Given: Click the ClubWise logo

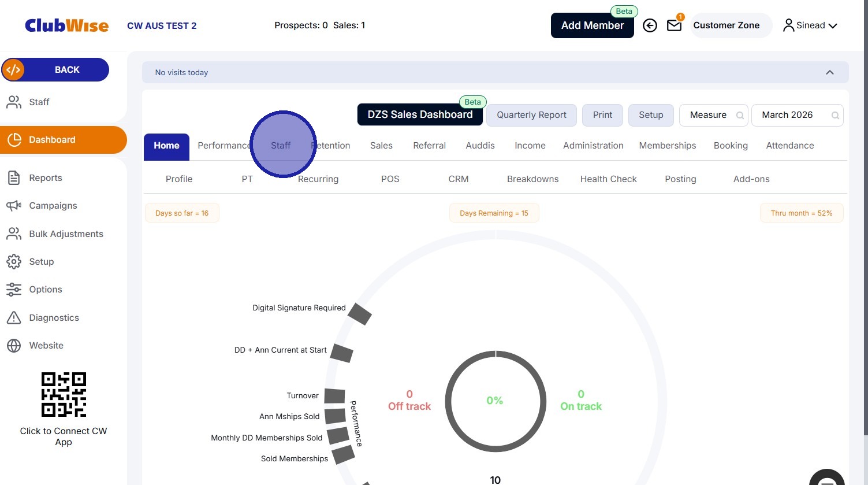Looking at the screenshot, I should click(66, 25).
